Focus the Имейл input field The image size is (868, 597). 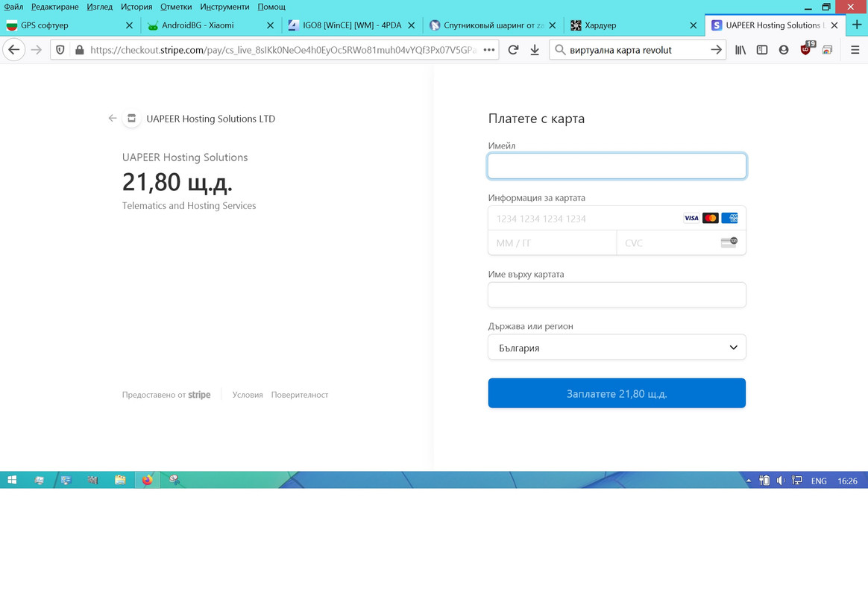[617, 166]
